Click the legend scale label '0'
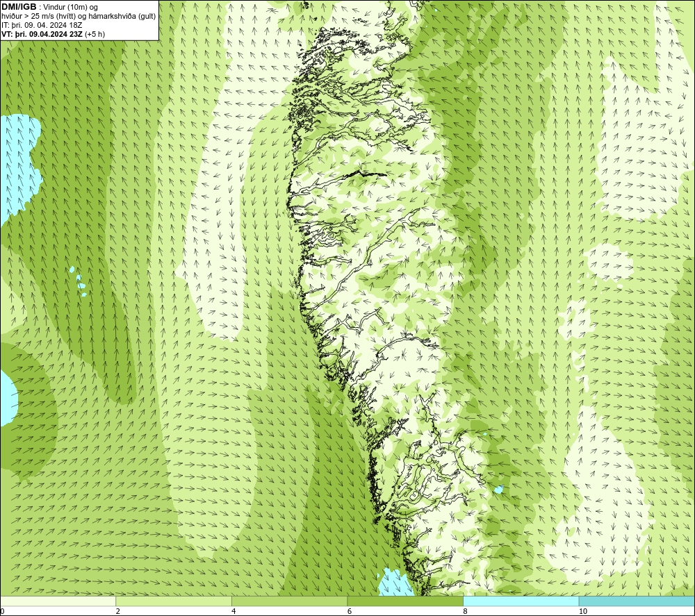The width and height of the screenshot is (695, 616). (2, 611)
